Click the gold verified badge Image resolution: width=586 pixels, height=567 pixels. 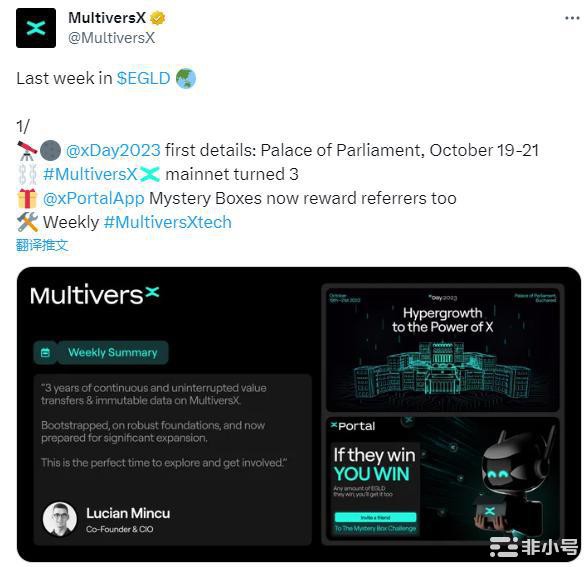(x=158, y=18)
